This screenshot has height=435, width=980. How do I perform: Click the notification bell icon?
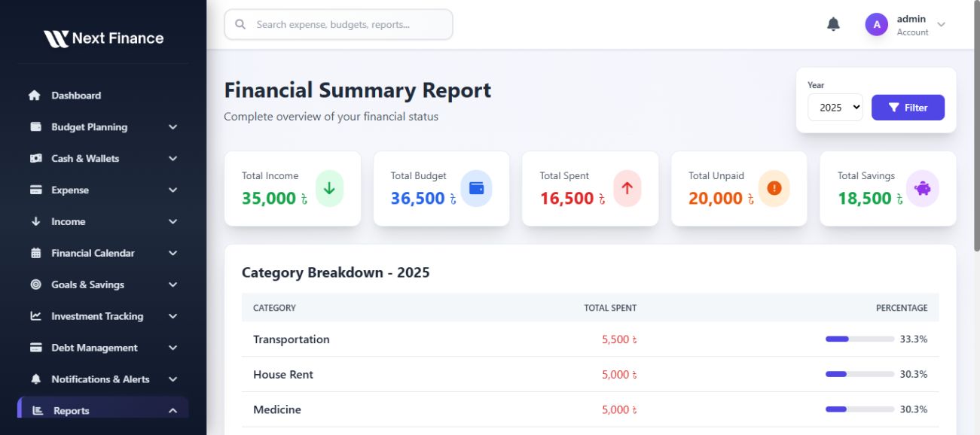833,25
